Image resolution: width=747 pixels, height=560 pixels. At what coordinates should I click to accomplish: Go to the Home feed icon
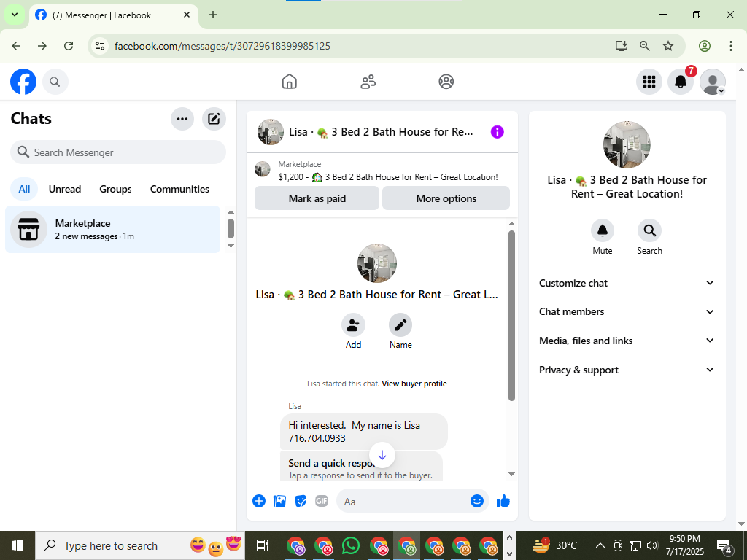point(289,82)
